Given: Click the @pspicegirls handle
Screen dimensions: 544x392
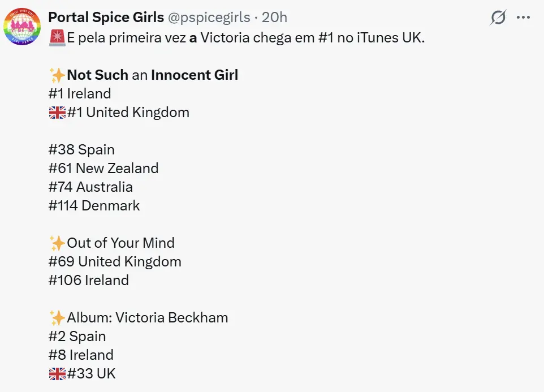Looking at the screenshot, I should [209, 18].
